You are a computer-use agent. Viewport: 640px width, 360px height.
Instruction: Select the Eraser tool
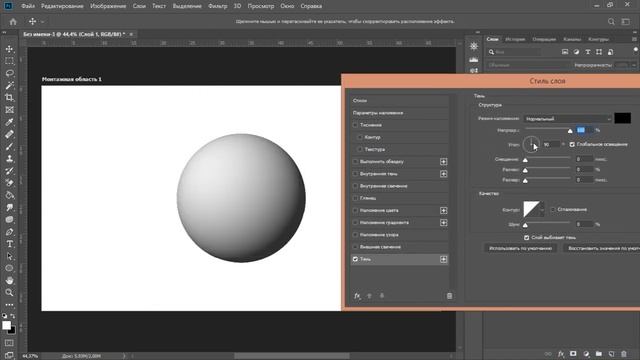(x=9, y=183)
